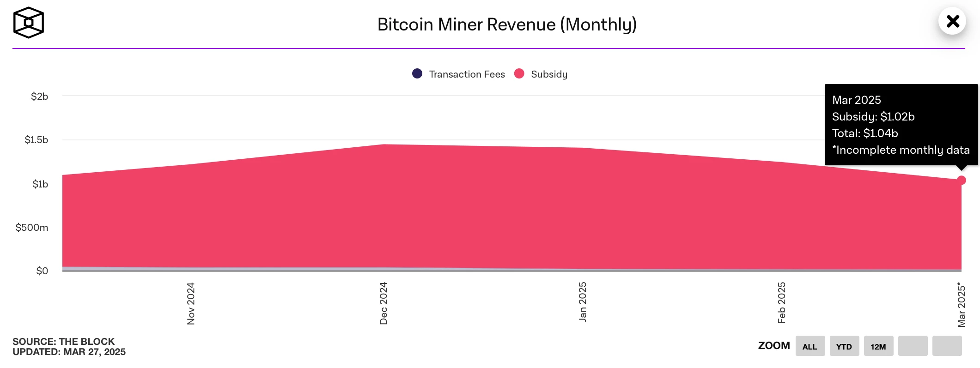980x368 pixels.
Task: Toggle the Subsidy series label
Action: 549,74
